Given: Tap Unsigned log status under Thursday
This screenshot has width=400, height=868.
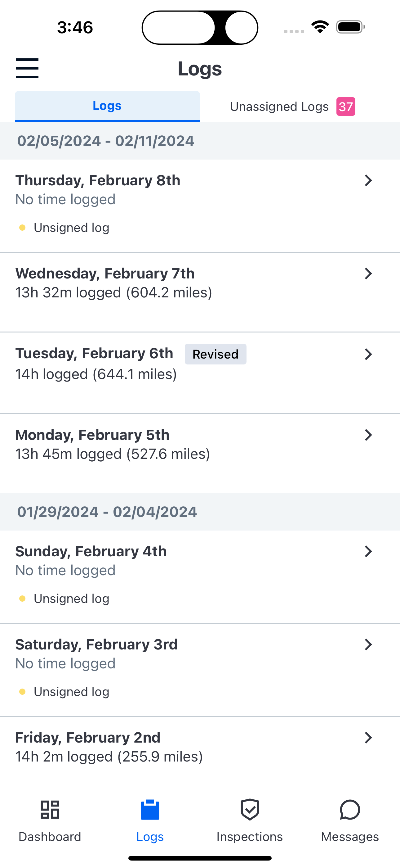Looking at the screenshot, I should tap(71, 228).
